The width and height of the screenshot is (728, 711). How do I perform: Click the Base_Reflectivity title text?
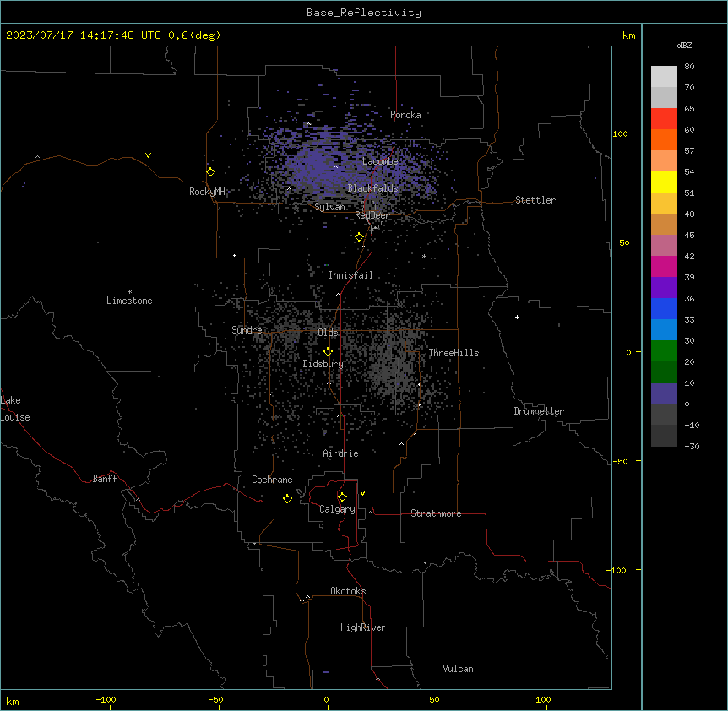coord(364,13)
